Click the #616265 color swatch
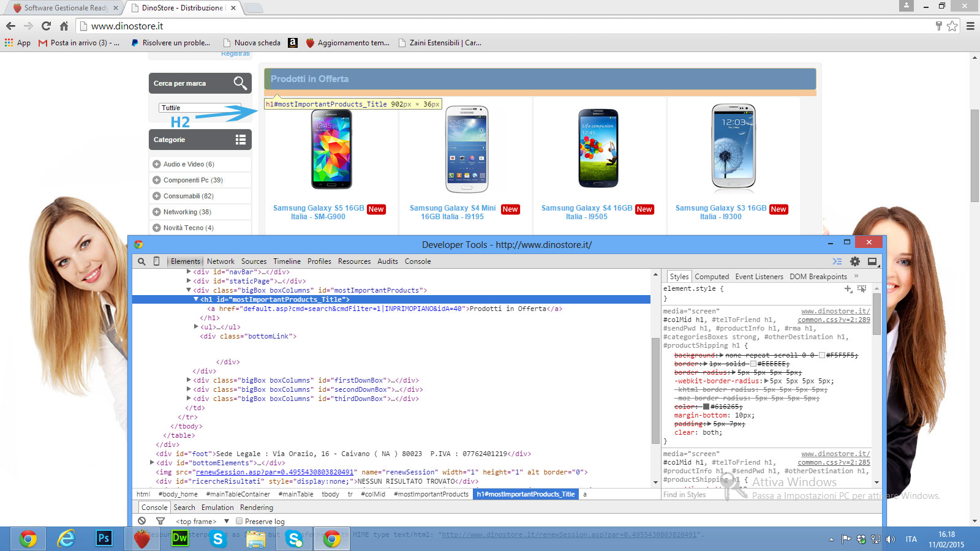 click(x=706, y=407)
